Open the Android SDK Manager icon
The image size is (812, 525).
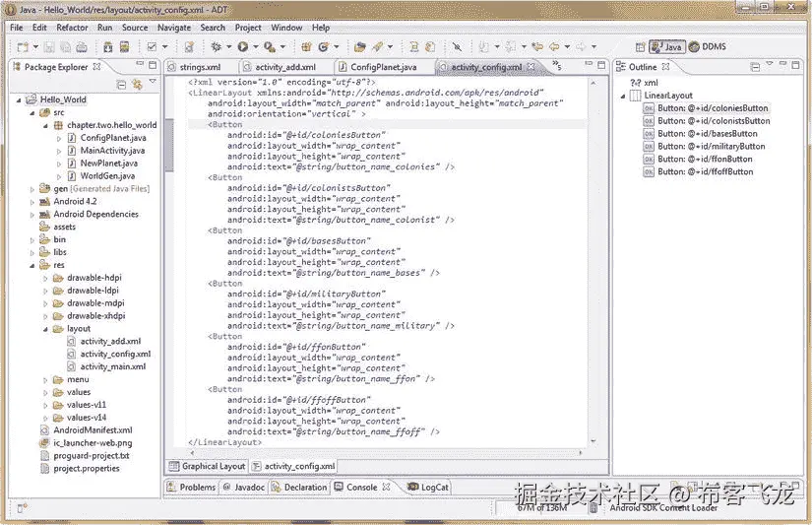(x=107, y=47)
